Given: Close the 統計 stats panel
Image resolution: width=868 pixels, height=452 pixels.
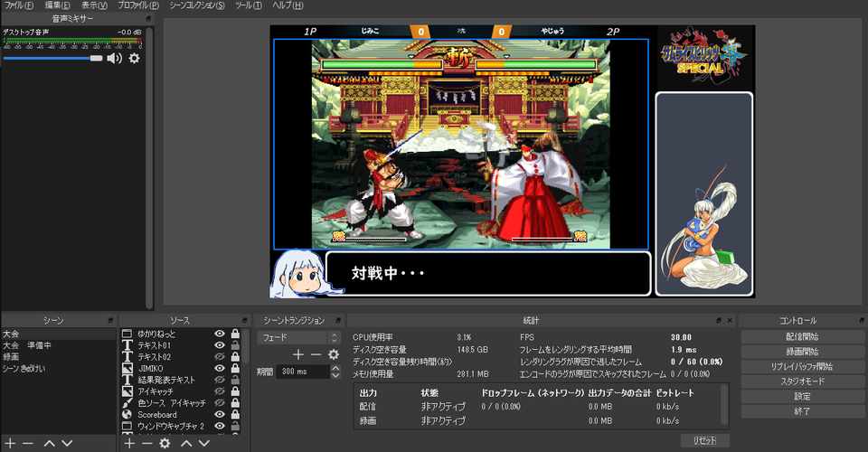Looking at the screenshot, I should [x=729, y=320].
